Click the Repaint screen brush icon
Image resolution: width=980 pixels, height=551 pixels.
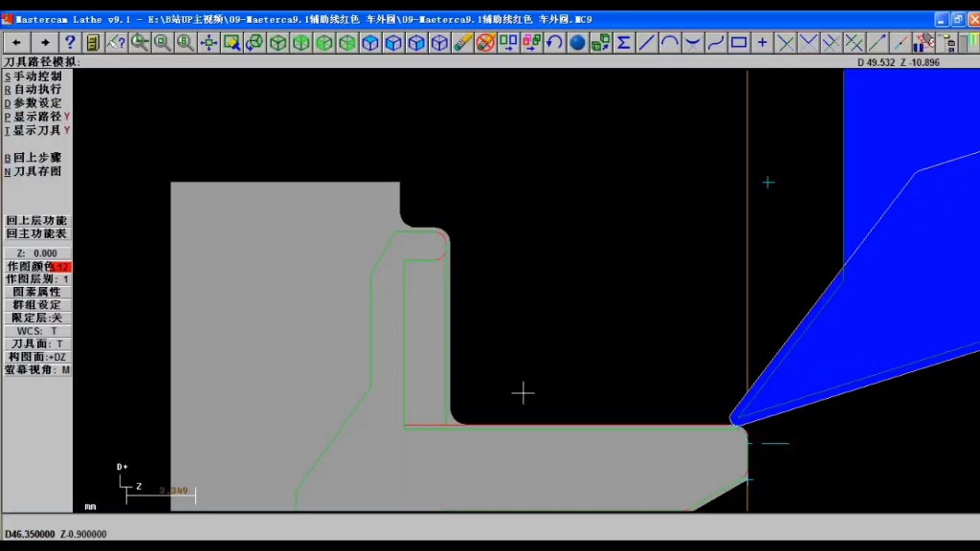click(232, 42)
